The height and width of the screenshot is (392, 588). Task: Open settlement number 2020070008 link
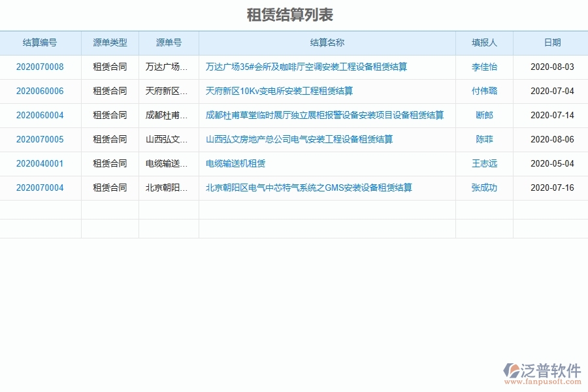[x=40, y=67]
